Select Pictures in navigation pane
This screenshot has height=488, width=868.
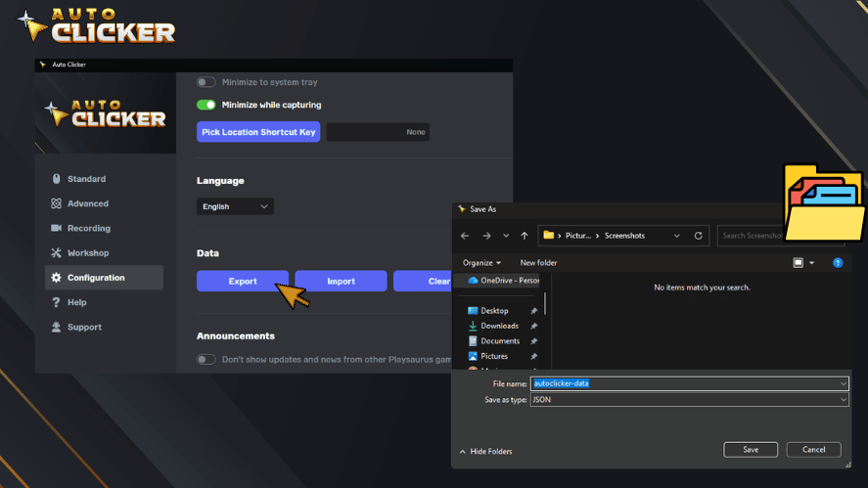pyautogui.click(x=487, y=356)
